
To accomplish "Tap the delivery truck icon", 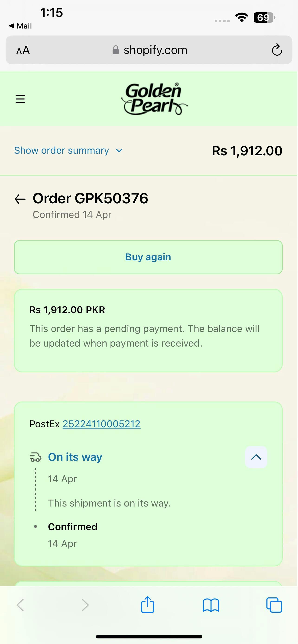I will [36, 457].
